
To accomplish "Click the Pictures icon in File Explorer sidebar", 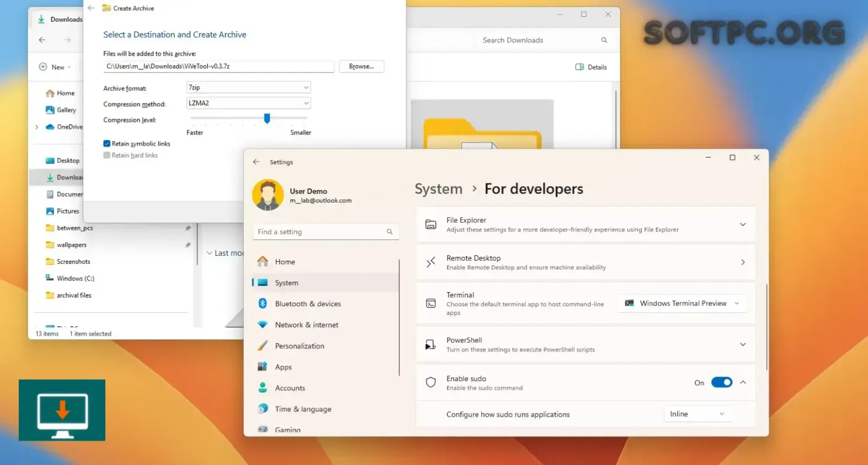I will coord(50,211).
